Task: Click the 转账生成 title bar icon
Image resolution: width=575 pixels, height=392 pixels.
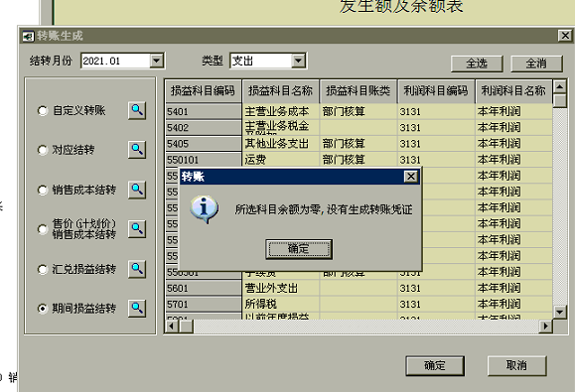Action: [28, 36]
